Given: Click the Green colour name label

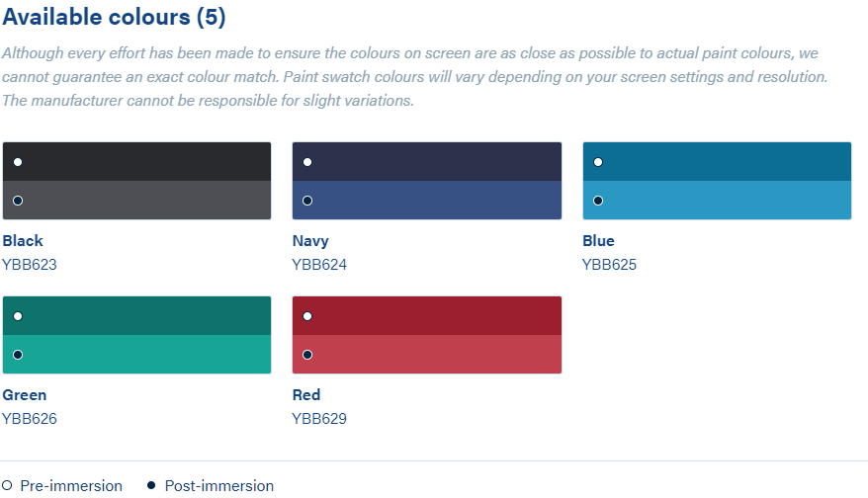Looking at the screenshot, I should 25,395.
